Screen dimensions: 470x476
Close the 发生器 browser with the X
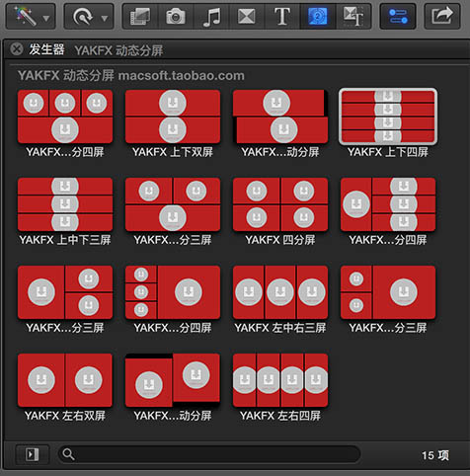pyautogui.click(x=17, y=49)
